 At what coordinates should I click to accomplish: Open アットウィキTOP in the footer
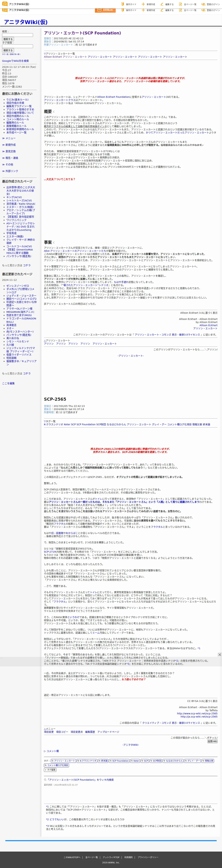[x=111, y=857]
